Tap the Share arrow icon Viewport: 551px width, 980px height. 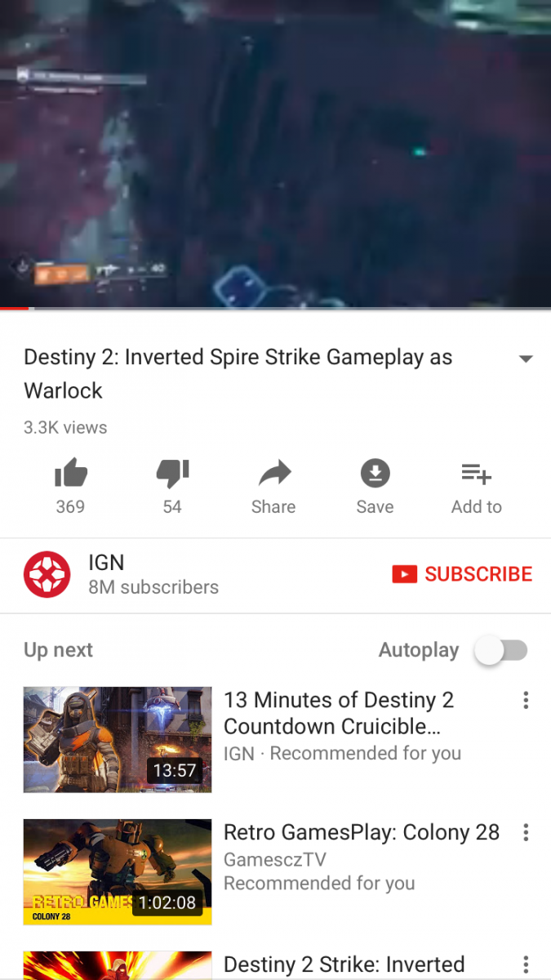pyautogui.click(x=273, y=473)
